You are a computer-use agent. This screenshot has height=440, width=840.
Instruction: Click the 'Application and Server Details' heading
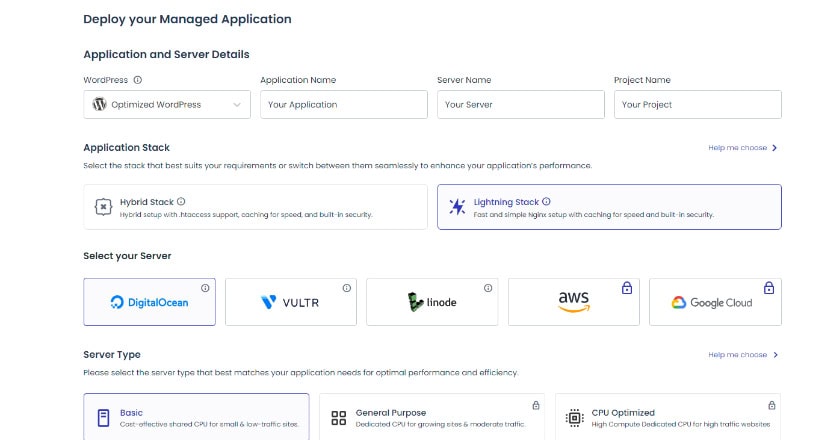coord(167,54)
